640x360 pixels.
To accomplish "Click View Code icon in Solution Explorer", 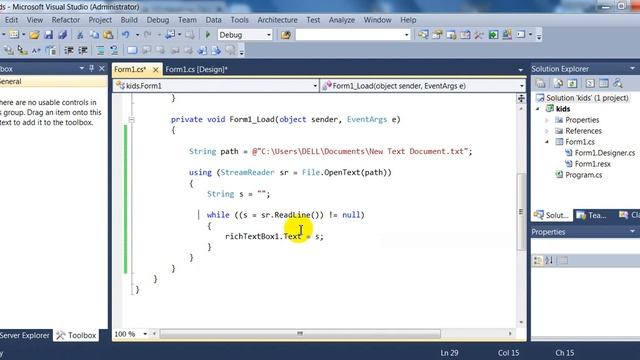I will [590, 83].
